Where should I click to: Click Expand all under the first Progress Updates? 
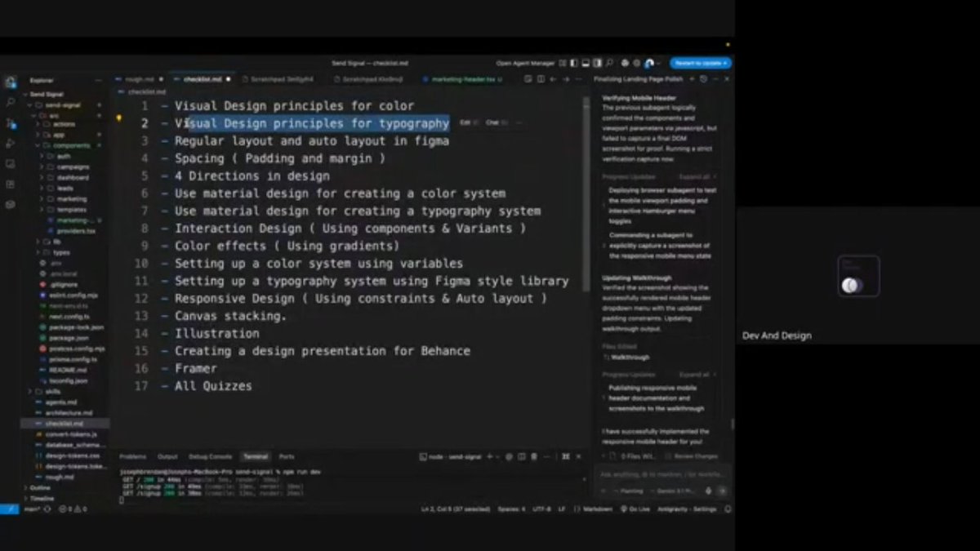coord(696,176)
